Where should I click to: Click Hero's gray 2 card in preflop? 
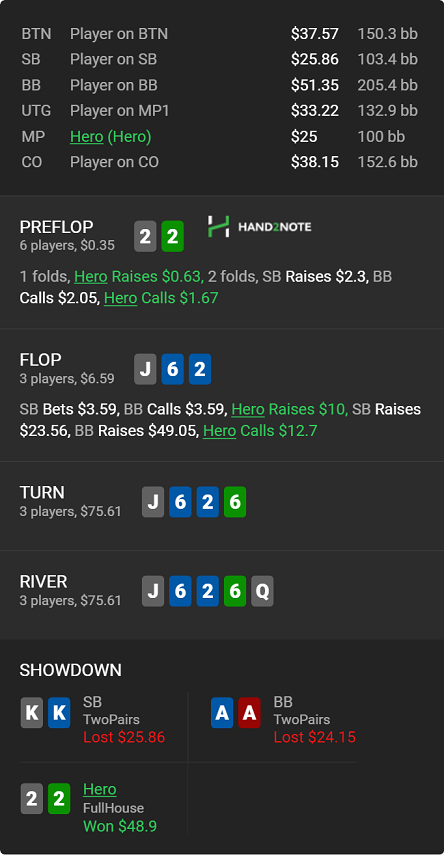coord(145,237)
